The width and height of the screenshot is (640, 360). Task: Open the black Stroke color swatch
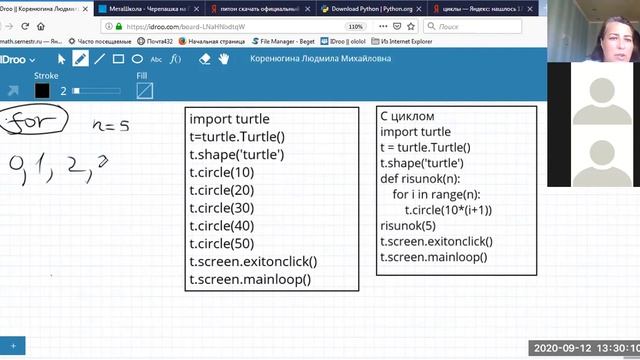coord(42,91)
